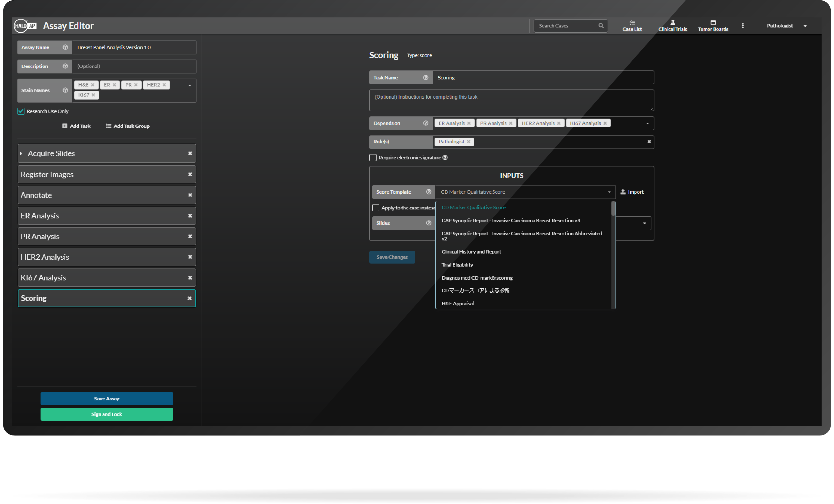Image resolution: width=834 pixels, height=504 pixels.
Task: Open Case List from the toolbar
Action: pyautogui.click(x=632, y=26)
